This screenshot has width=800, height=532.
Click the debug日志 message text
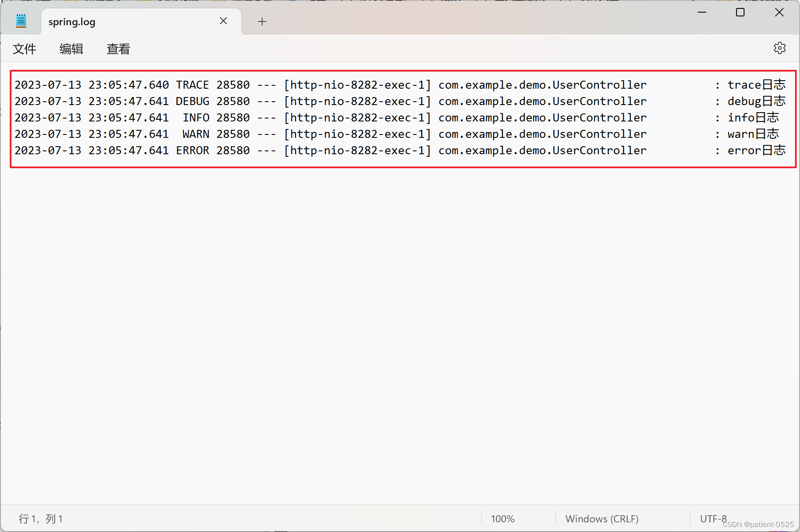point(757,101)
